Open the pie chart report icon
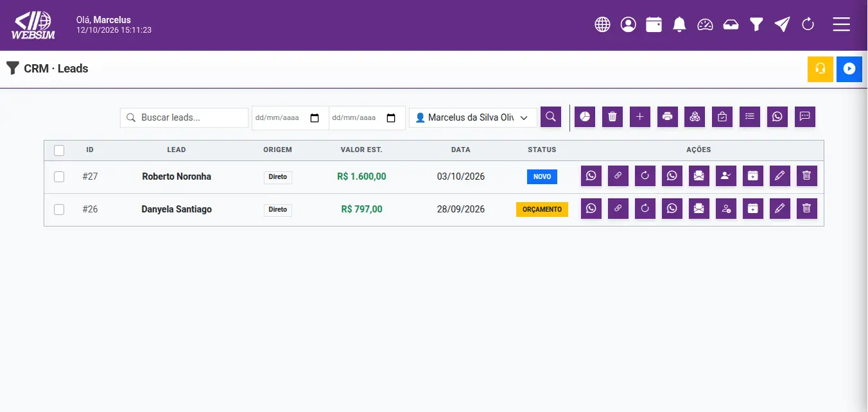The width and height of the screenshot is (868, 412). coord(585,117)
